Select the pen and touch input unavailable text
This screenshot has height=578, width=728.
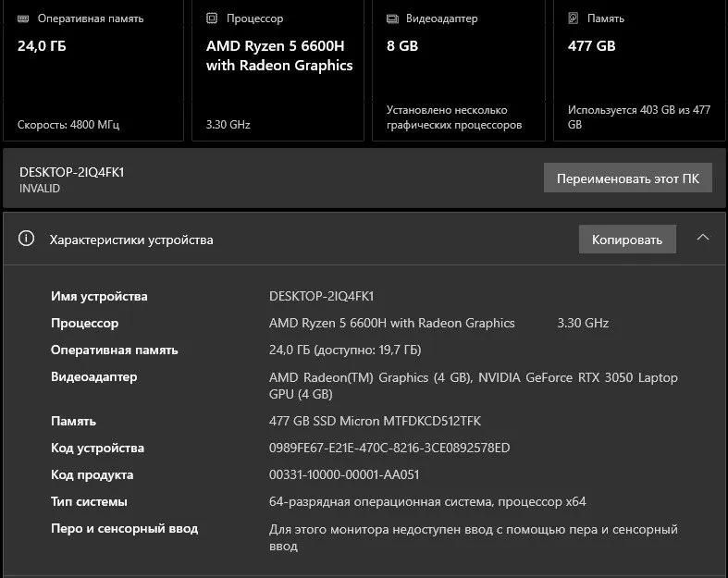pyautogui.click(x=473, y=537)
